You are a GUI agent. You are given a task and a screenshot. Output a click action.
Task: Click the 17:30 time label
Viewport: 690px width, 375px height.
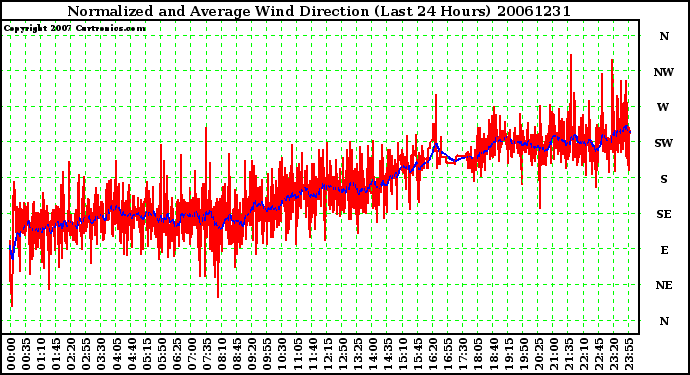pyautogui.click(x=463, y=354)
